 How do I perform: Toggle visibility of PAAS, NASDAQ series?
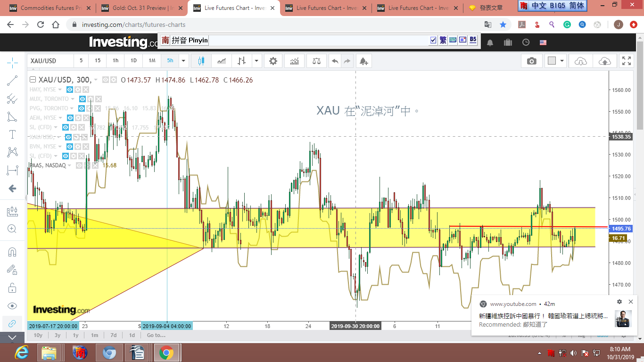(80, 165)
